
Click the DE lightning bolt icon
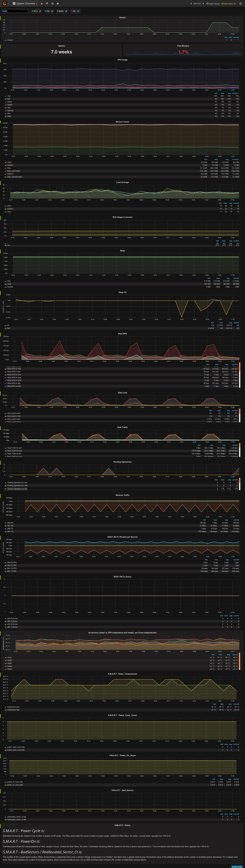(x=46, y=11)
